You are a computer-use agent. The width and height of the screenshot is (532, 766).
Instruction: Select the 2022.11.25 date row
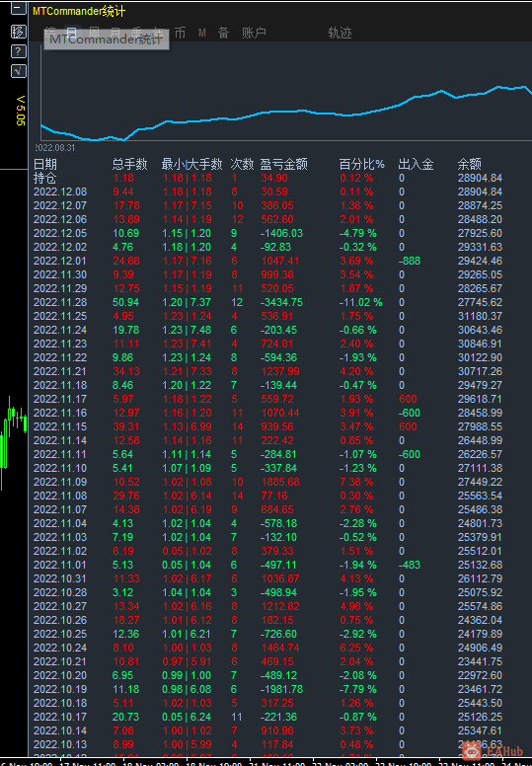pyautogui.click(x=60, y=316)
